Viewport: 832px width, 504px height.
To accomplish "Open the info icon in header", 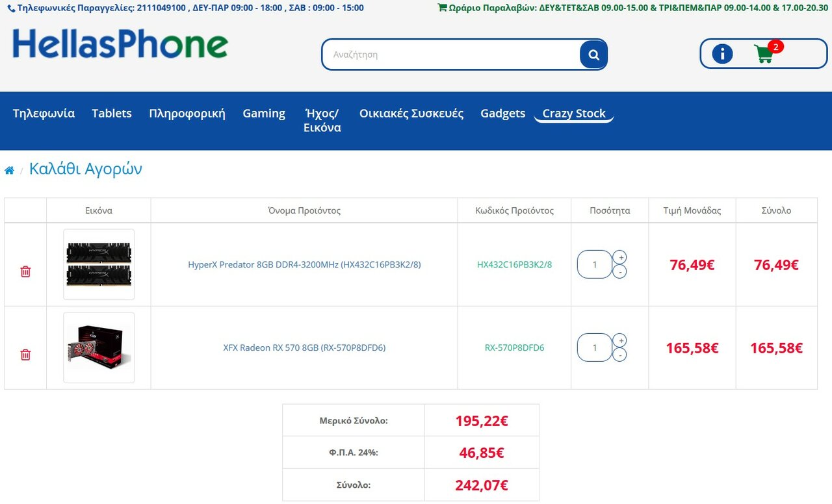I will (x=722, y=54).
